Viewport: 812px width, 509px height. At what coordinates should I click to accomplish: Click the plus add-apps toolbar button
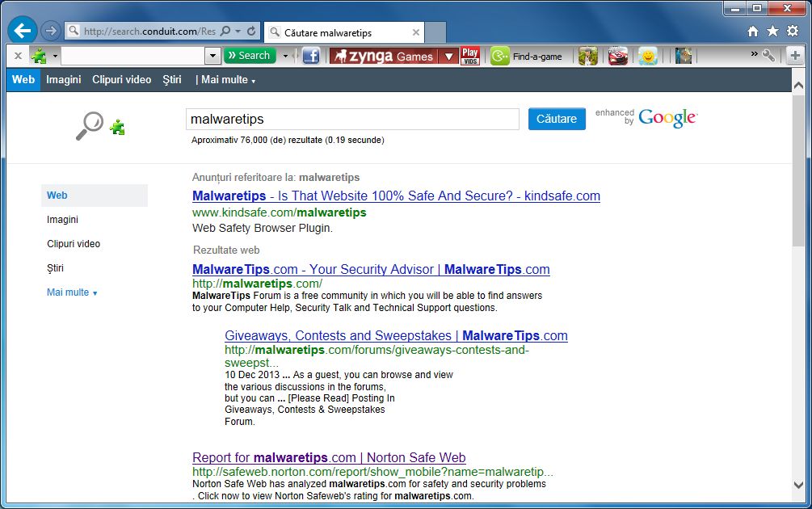(795, 56)
